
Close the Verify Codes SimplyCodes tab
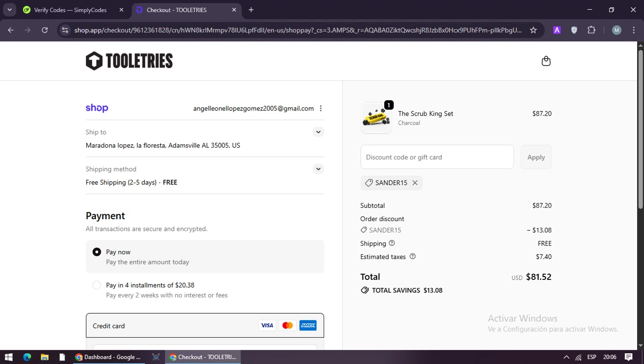(122, 10)
